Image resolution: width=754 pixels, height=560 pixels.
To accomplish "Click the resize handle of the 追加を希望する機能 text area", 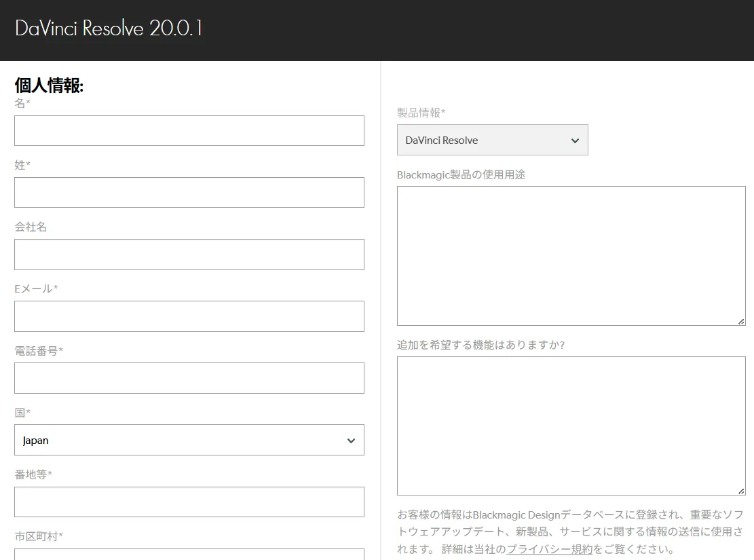I will point(742,491).
